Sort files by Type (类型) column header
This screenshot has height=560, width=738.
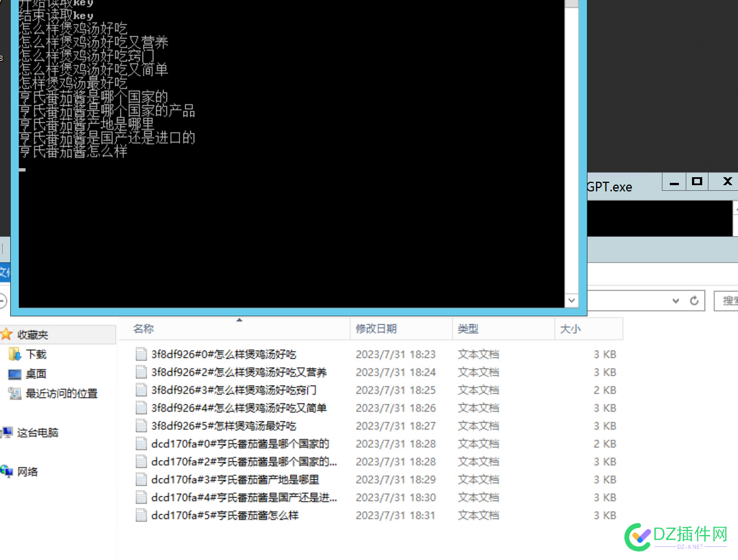coord(503,329)
